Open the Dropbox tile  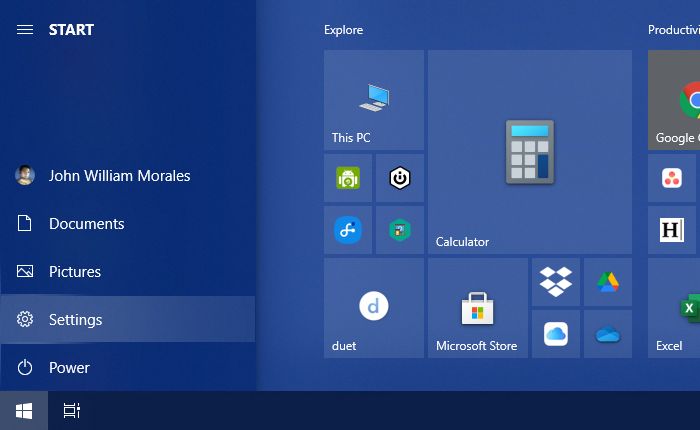coord(556,282)
